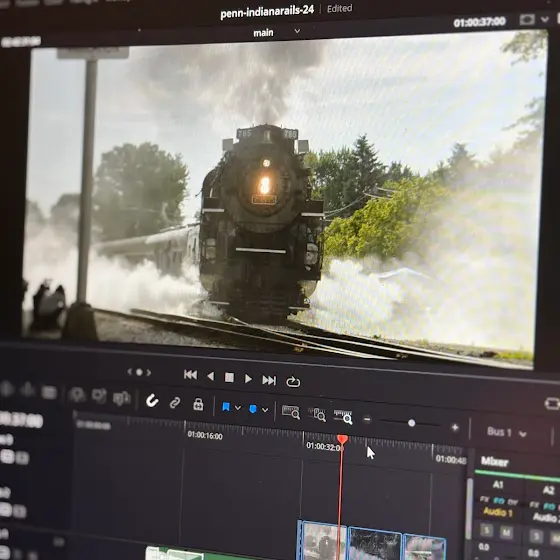Jump to last frame of timeline
Viewport: 560px width, 560px height.
click(x=269, y=380)
